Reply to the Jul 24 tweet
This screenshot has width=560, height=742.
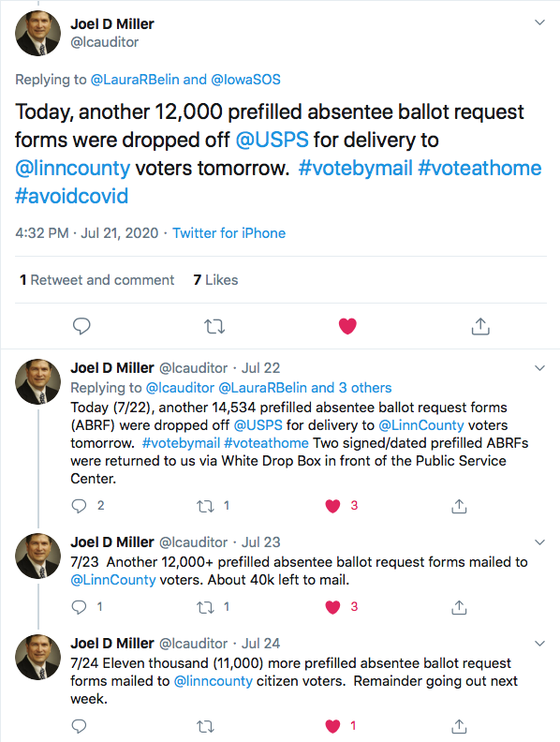coord(79,726)
